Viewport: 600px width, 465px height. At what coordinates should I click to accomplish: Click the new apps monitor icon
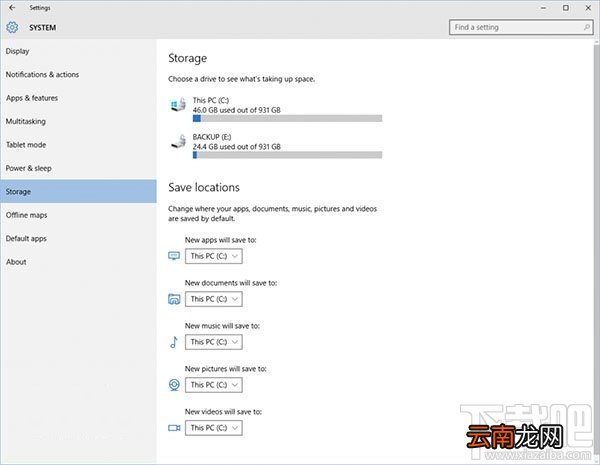pos(174,256)
